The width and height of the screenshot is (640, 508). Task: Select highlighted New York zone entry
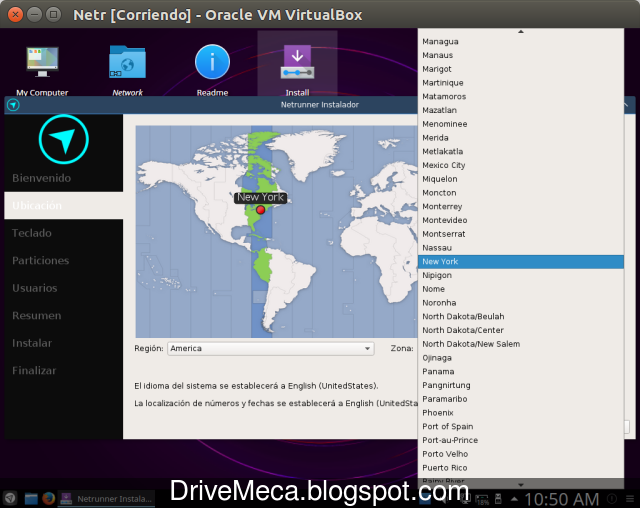coord(521,262)
